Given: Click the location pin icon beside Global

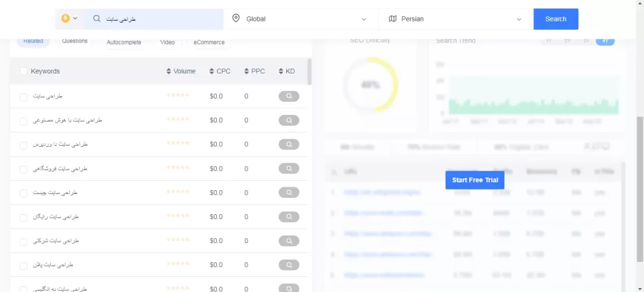Looking at the screenshot, I should click(x=236, y=19).
